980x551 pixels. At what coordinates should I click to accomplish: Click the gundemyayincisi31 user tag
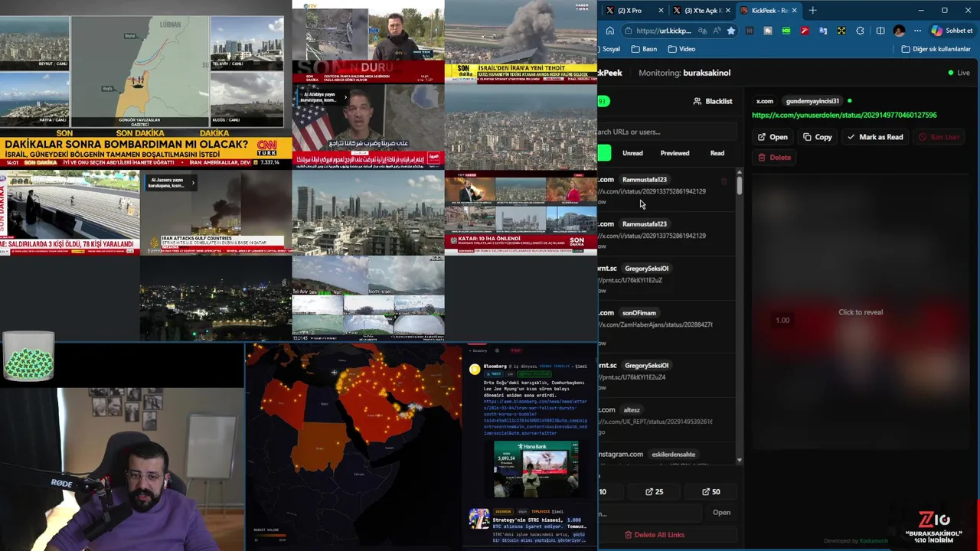coord(812,101)
